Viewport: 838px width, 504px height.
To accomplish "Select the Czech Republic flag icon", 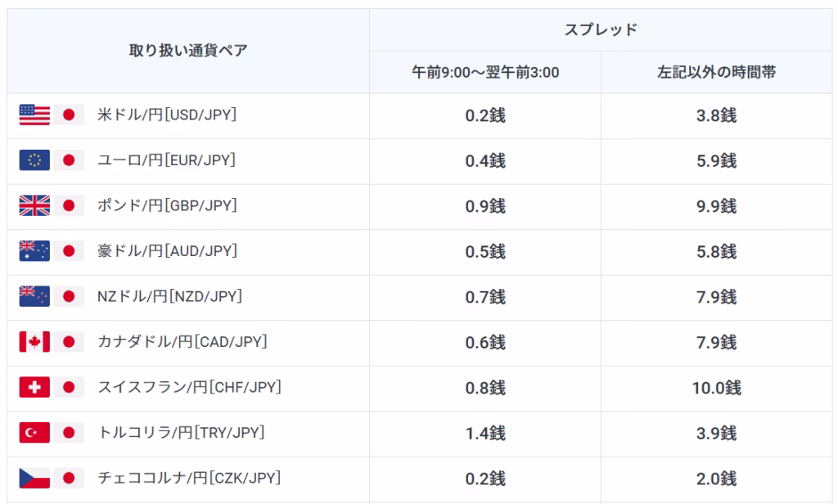I will (x=34, y=477).
